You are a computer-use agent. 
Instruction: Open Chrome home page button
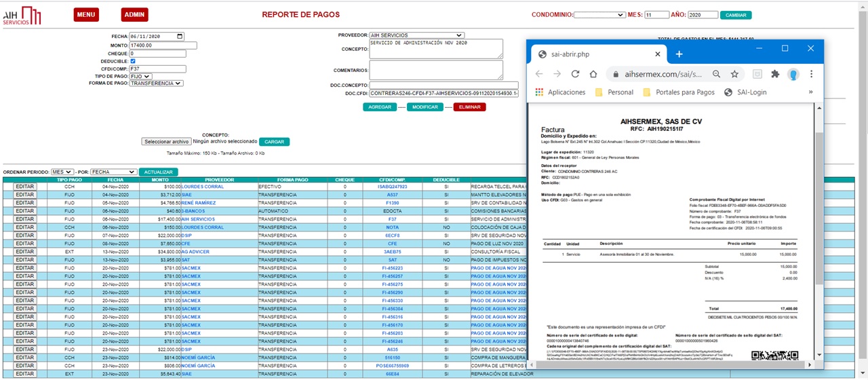[593, 74]
